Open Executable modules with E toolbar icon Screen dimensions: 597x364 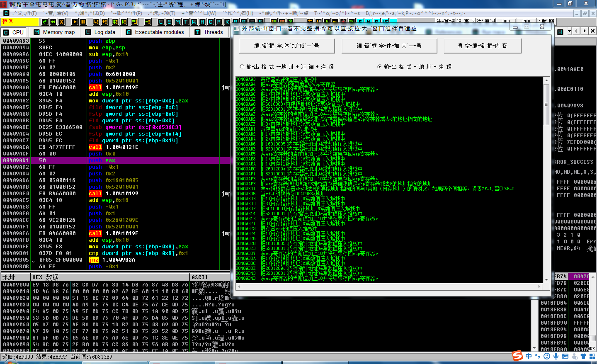(x=169, y=22)
